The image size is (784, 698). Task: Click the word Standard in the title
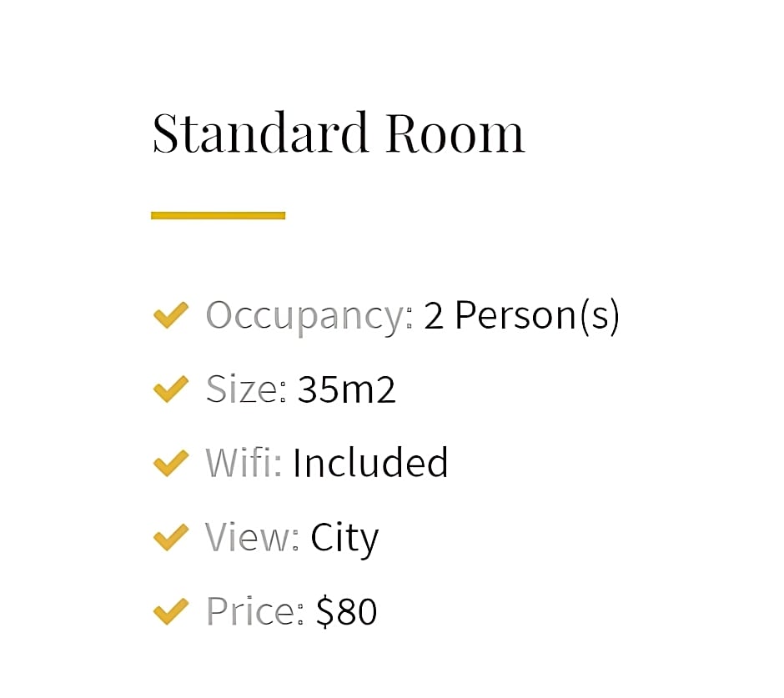coord(260,133)
